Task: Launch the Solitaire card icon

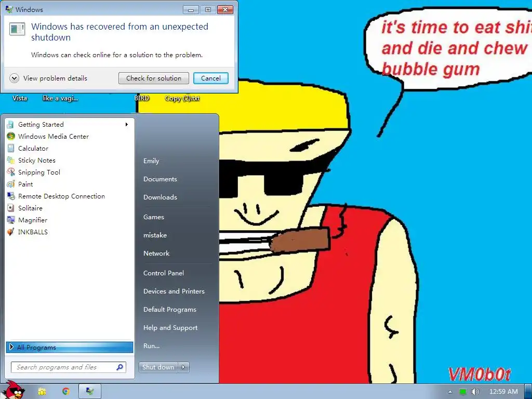Action: pyautogui.click(x=10, y=208)
